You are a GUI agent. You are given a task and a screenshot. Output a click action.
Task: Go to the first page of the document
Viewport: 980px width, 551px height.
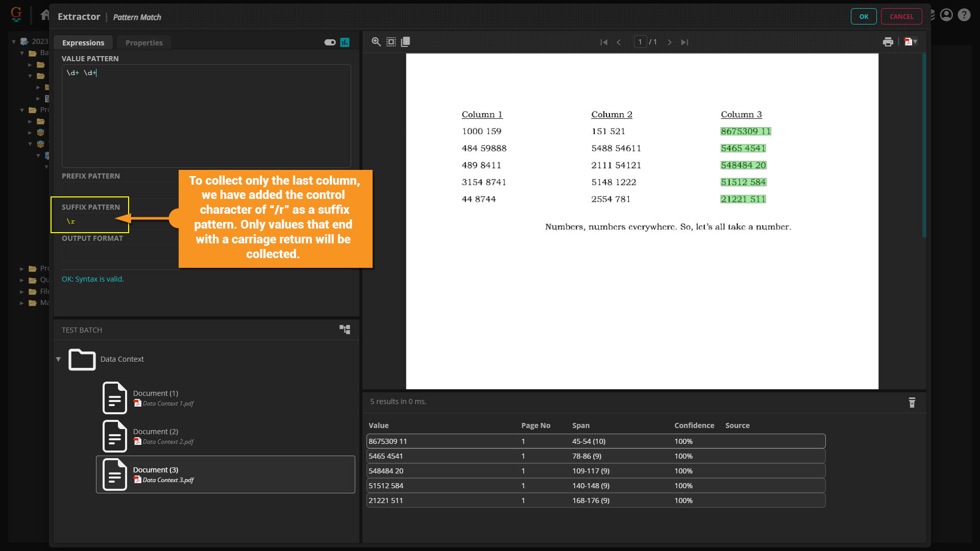[x=604, y=42]
